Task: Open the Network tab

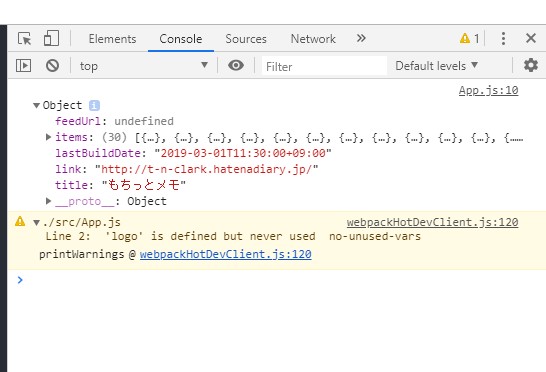Action: (313, 39)
